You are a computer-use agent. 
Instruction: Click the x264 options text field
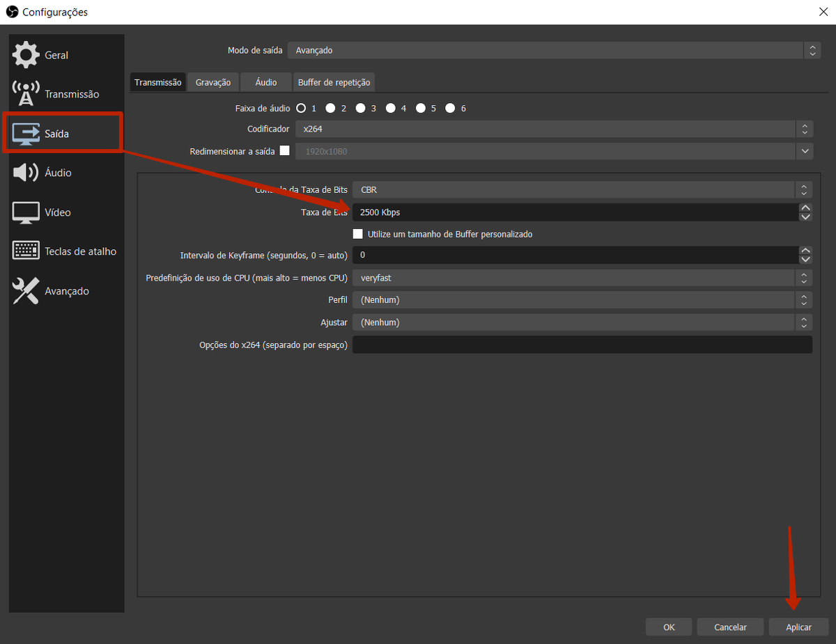pyautogui.click(x=582, y=345)
